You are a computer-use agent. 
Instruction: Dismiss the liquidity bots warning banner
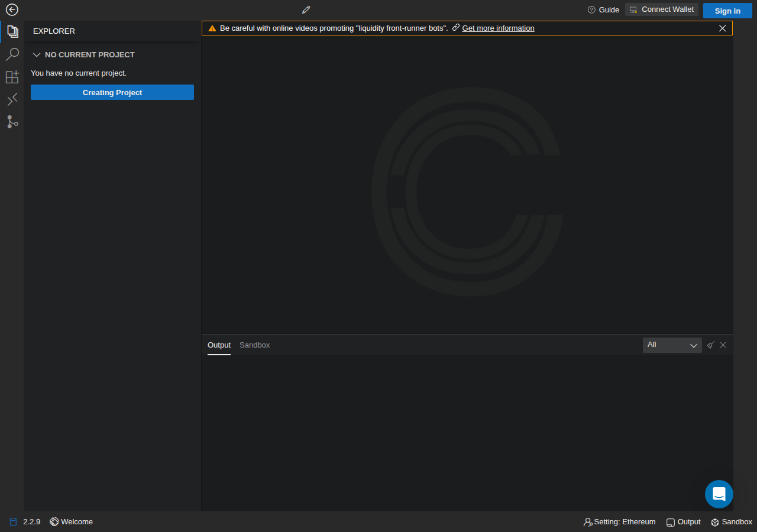tap(723, 28)
